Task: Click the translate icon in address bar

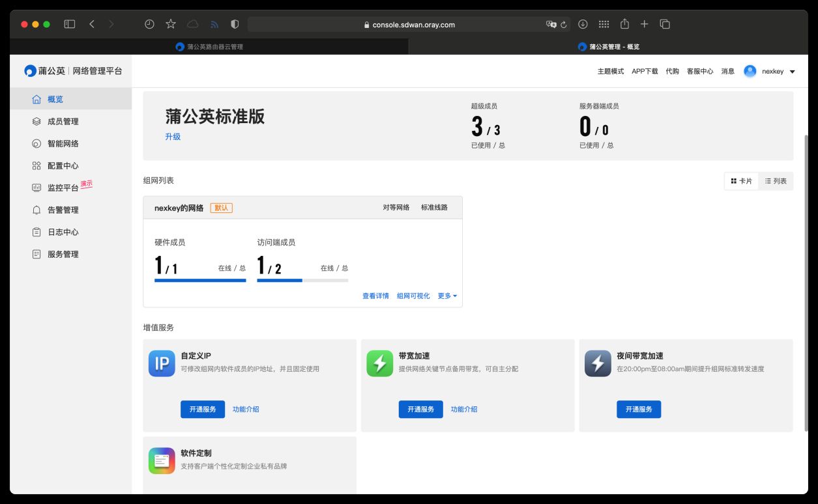Action: click(x=551, y=25)
